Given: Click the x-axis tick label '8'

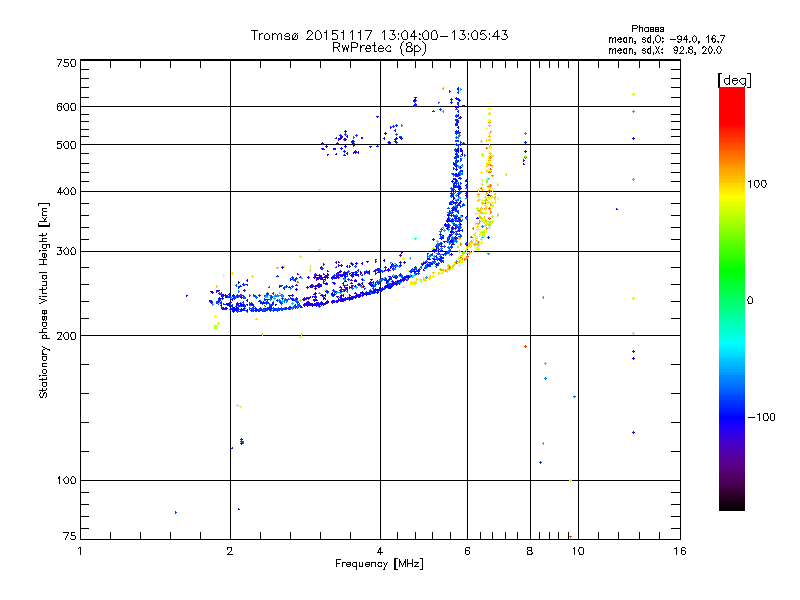Looking at the screenshot, I should click(530, 551).
